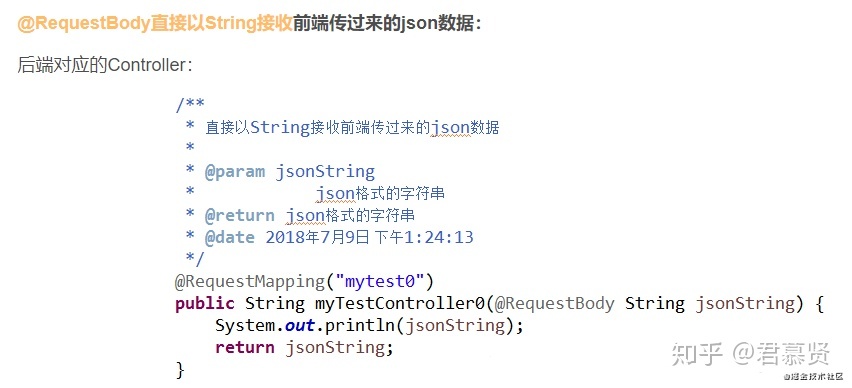Click the public keyword in method signature
Viewport: 852px width, 388px height.
click(205, 303)
